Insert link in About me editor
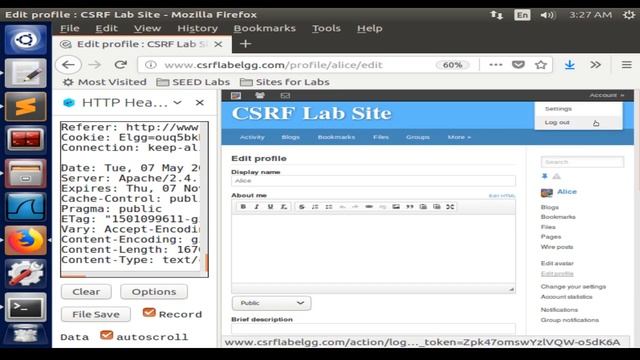 [x=369, y=207]
